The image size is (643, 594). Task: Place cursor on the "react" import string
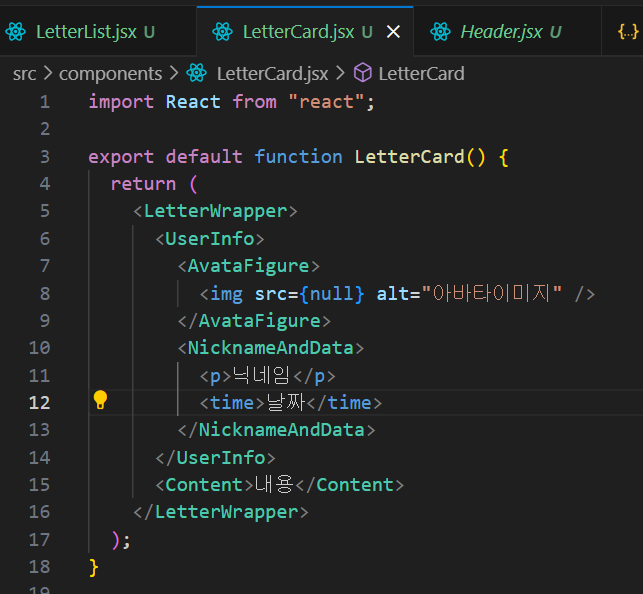(x=326, y=102)
